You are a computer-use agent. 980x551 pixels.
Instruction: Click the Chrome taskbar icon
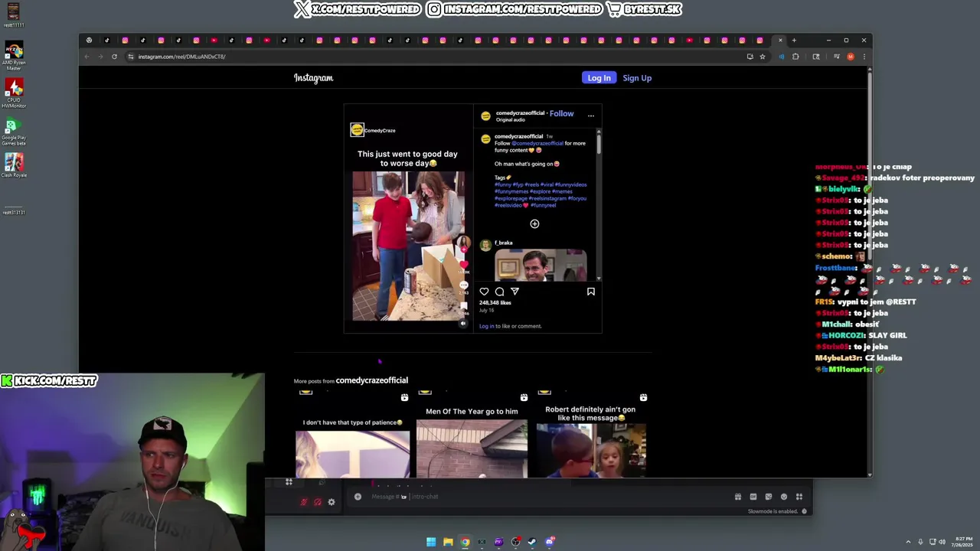pyautogui.click(x=465, y=542)
